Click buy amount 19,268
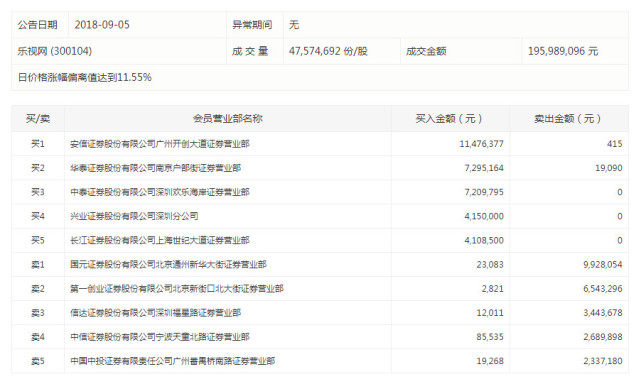Viewport: 641px width, 379px height. [490, 361]
